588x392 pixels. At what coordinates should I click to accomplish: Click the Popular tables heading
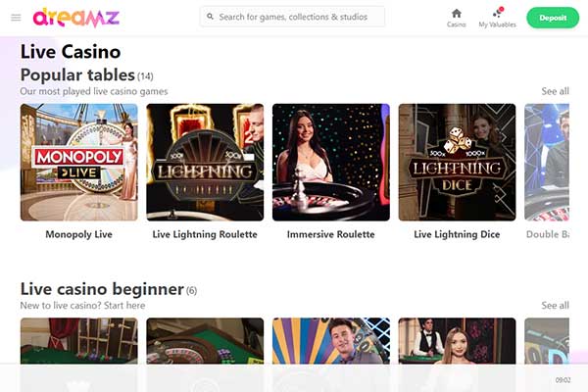click(77, 75)
